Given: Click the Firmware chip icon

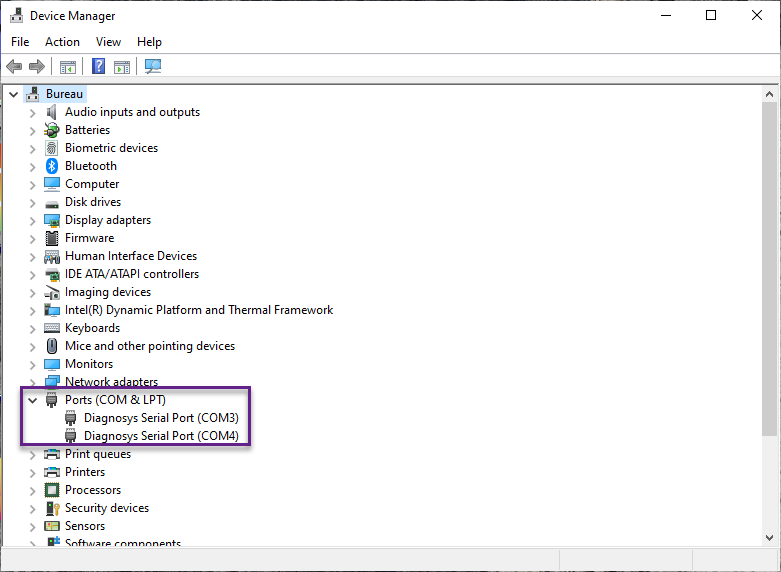Looking at the screenshot, I should click(52, 238).
